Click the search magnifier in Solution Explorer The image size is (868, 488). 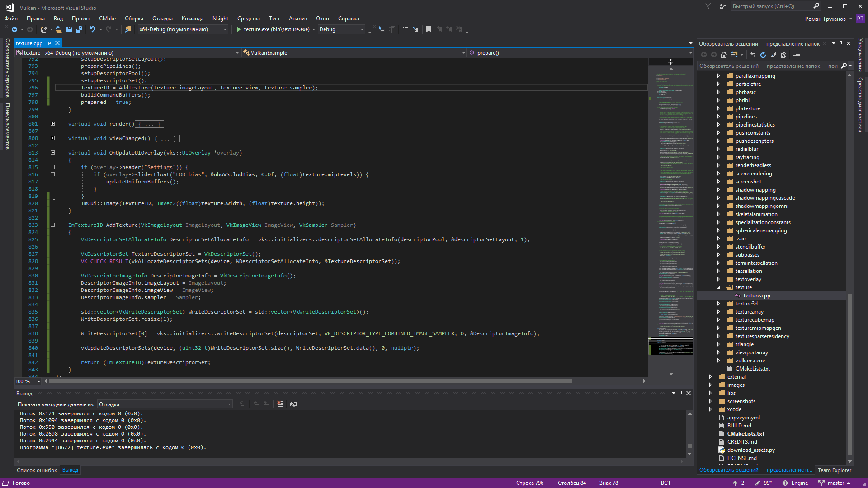844,66
